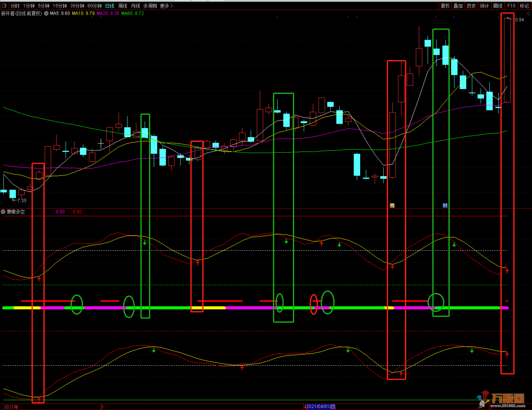Open the 多周期 multi-period view
Viewport: 532px width, 410px height.
pos(150,6)
